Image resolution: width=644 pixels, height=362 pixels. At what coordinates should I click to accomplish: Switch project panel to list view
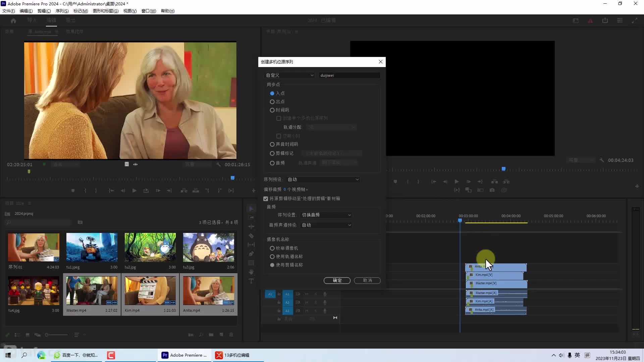click(17, 335)
